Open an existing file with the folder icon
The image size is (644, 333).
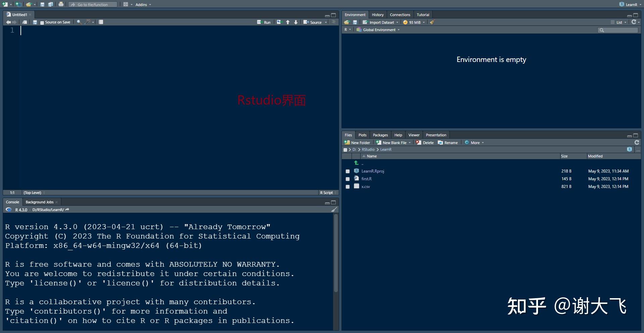point(28,4)
